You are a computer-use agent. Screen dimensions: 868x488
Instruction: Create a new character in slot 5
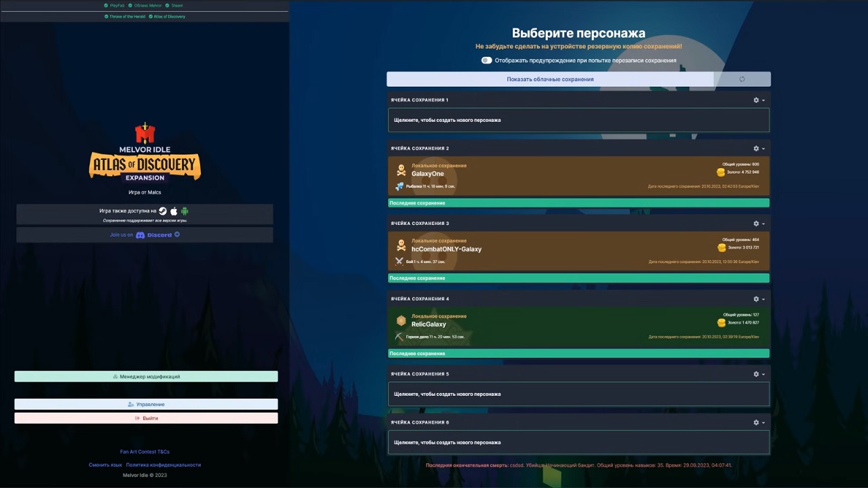click(x=578, y=394)
